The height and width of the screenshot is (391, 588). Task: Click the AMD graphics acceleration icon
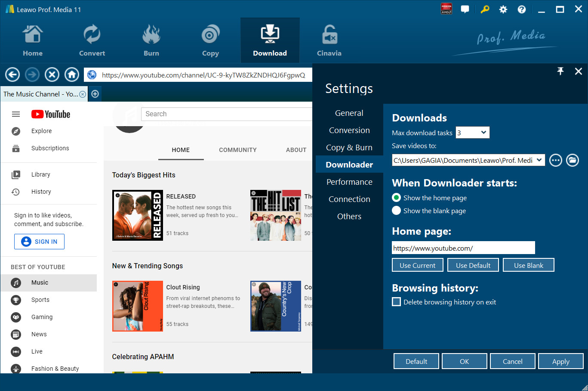(446, 9)
